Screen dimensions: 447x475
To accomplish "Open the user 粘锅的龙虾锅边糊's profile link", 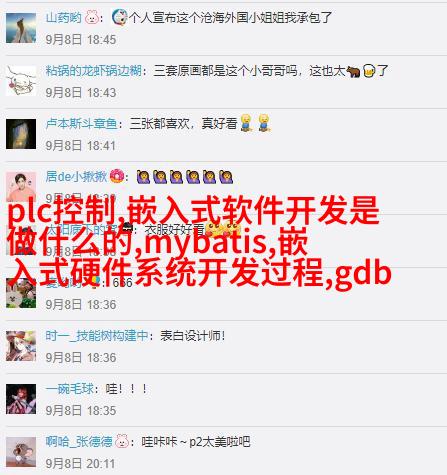I will (x=94, y=71).
